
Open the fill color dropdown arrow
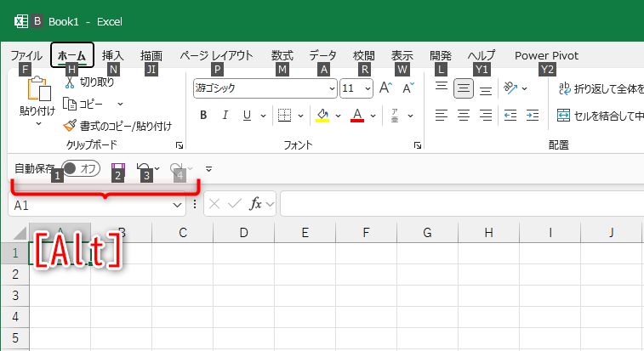point(338,116)
